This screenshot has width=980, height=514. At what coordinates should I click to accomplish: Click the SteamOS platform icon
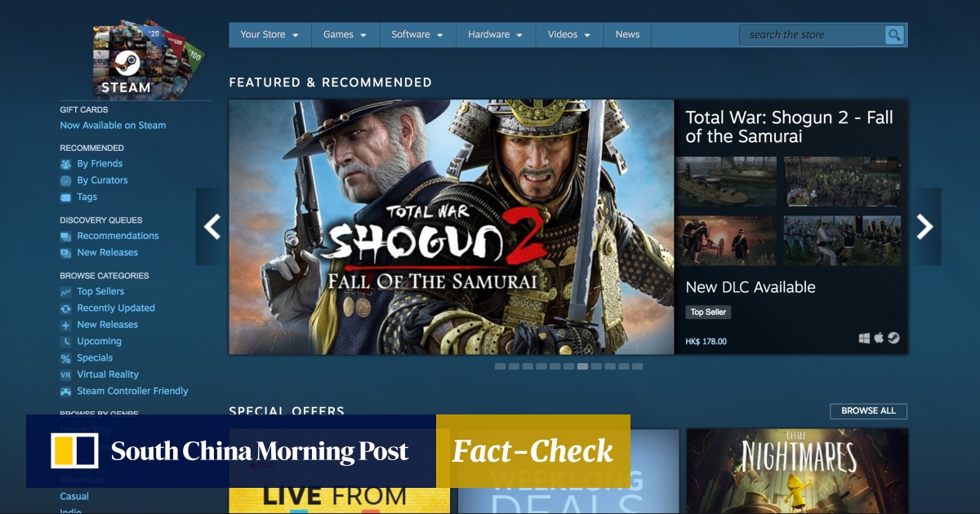click(893, 338)
